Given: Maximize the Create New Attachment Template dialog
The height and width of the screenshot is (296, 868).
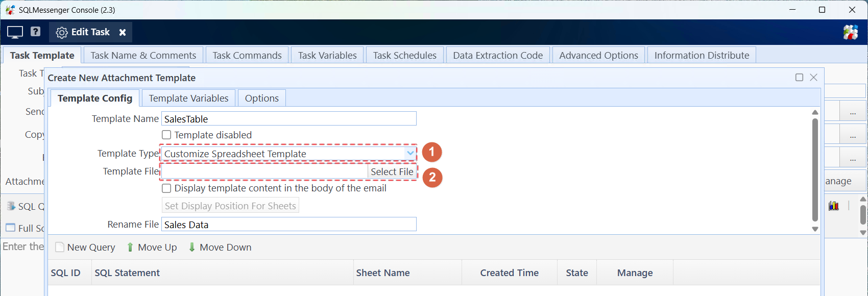Looking at the screenshot, I should [x=800, y=77].
